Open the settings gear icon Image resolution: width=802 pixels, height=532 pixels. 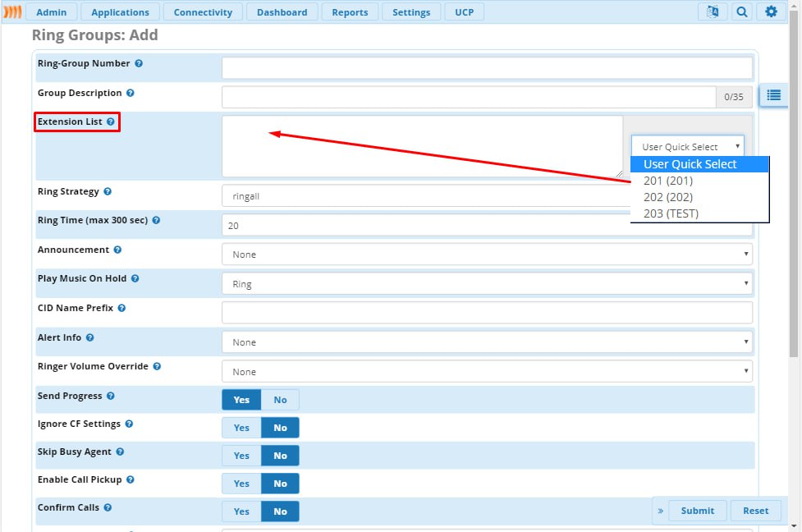(771, 12)
